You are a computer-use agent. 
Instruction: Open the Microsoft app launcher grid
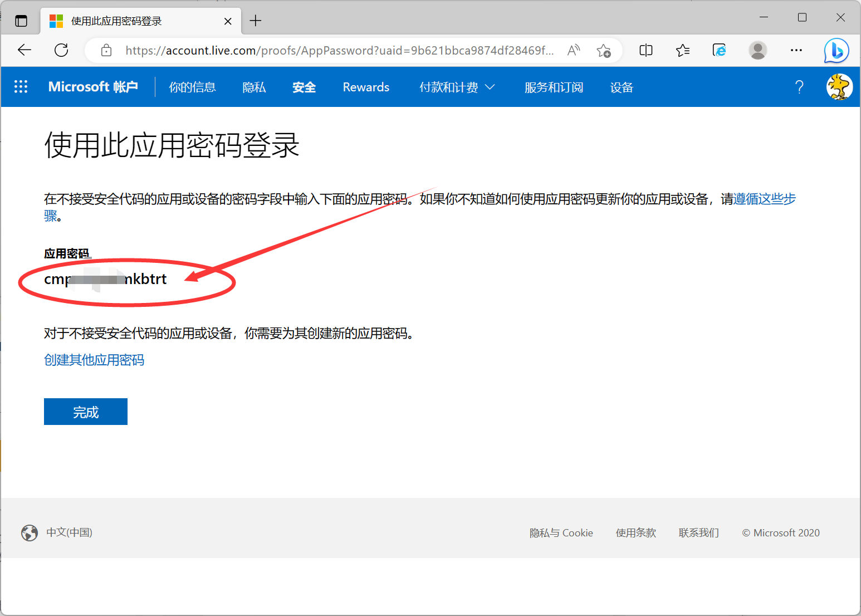point(21,87)
